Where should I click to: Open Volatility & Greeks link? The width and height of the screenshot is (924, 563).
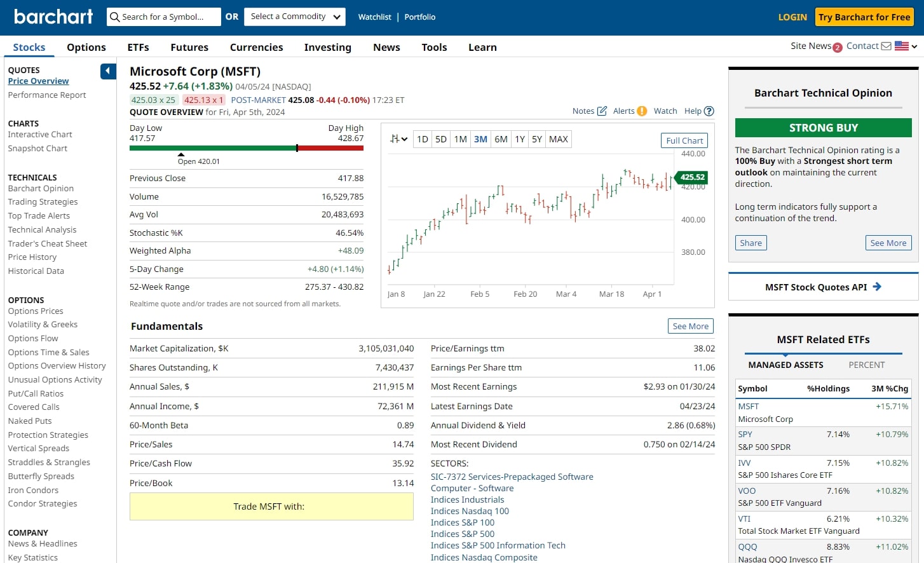point(43,325)
